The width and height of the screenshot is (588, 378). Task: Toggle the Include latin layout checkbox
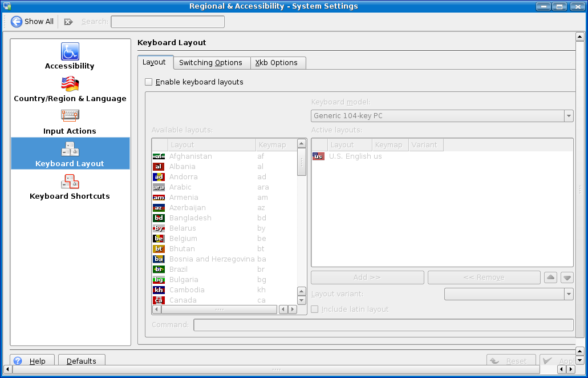coord(315,309)
